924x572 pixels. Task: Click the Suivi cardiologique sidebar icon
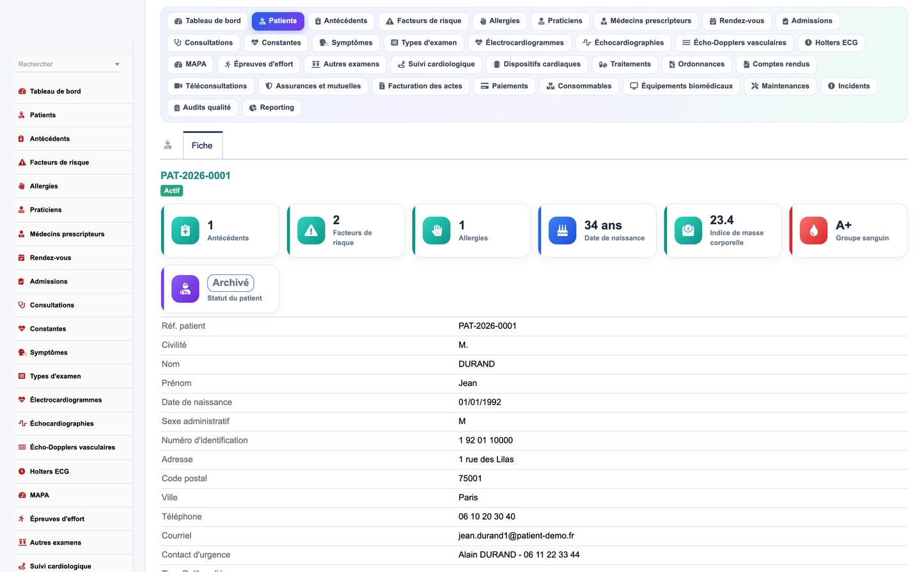[22, 566]
